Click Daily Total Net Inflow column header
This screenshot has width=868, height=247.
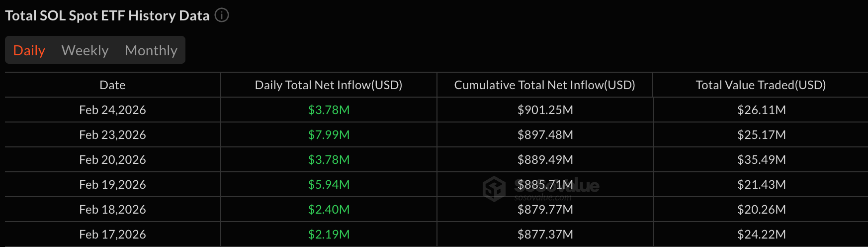329,85
